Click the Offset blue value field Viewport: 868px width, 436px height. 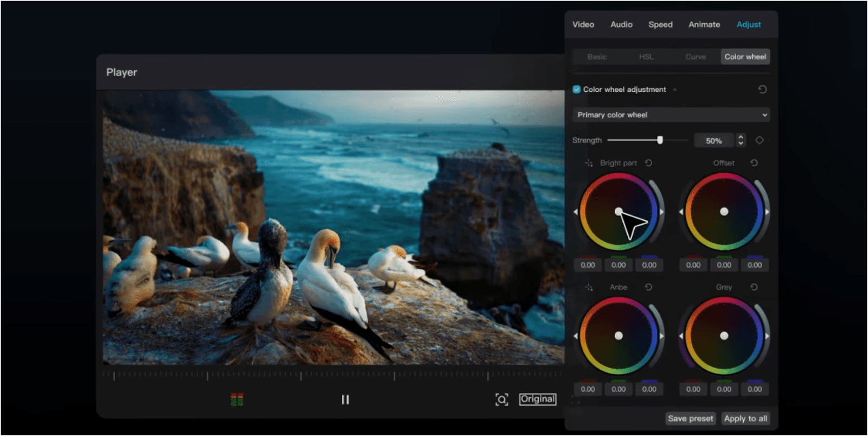click(x=755, y=265)
